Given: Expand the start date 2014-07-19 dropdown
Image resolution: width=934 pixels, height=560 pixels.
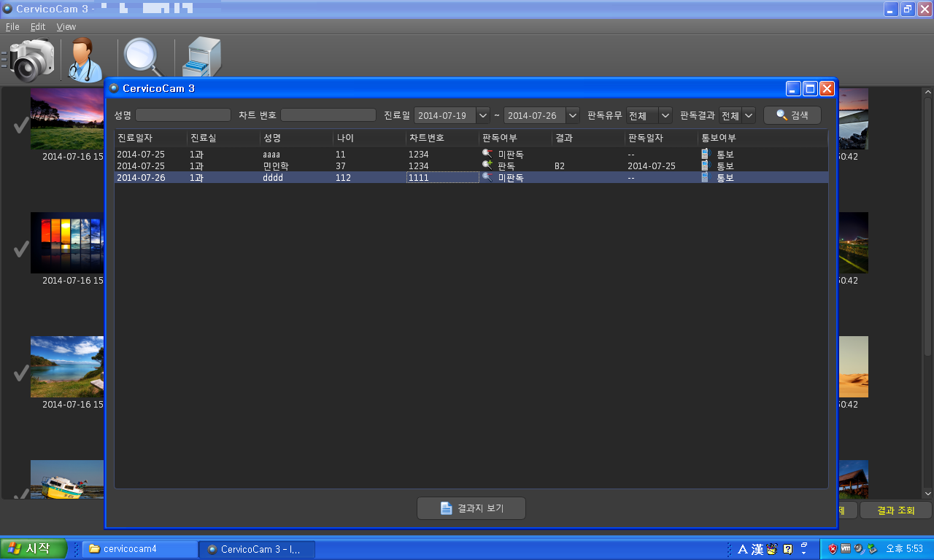Looking at the screenshot, I should pyautogui.click(x=482, y=115).
